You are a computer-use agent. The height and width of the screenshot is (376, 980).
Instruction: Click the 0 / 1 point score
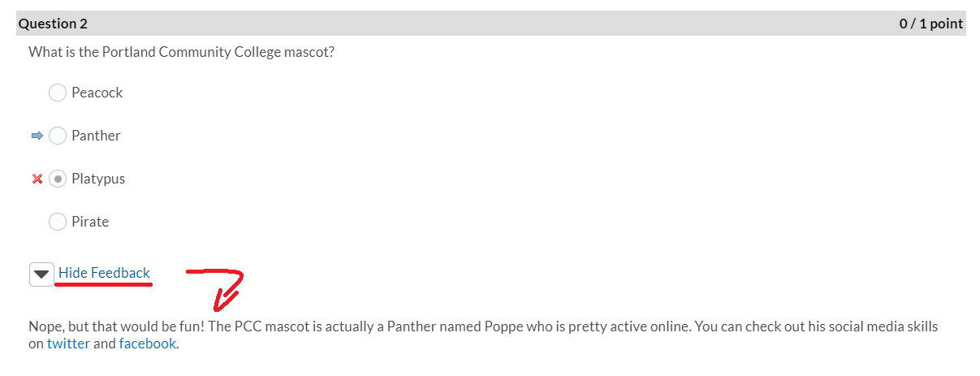pyautogui.click(x=931, y=24)
